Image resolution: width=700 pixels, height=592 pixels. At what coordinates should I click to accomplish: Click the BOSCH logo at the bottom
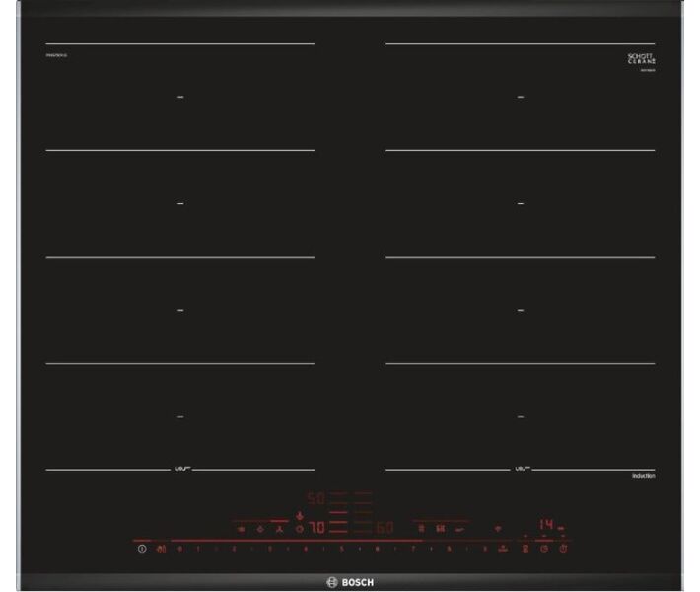(x=349, y=581)
